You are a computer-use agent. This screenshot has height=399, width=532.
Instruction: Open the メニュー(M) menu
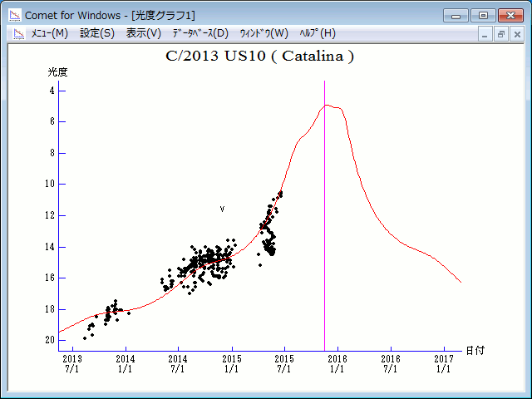tap(50, 33)
